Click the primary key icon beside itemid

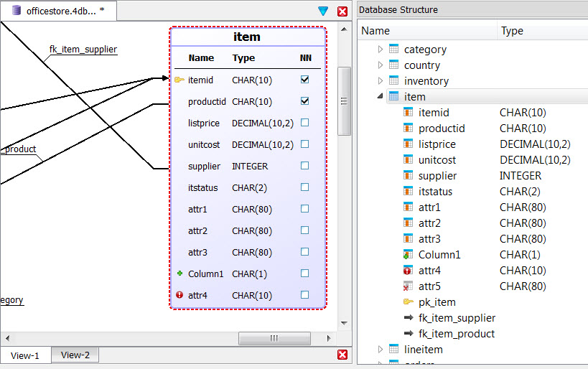tap(179, 80)
